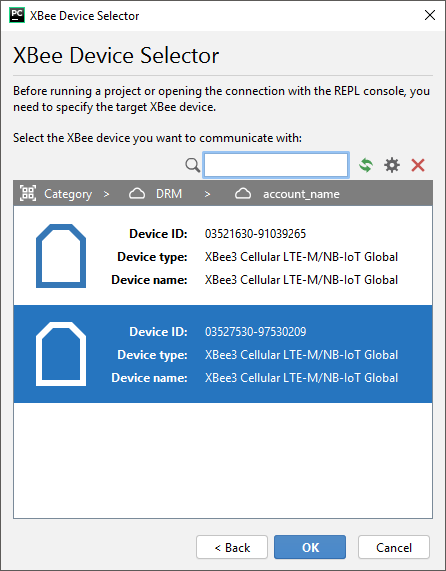The image size is (446, 571).
Task: Click the Category icon in breadcrumb
Action: tap(28, 193)
